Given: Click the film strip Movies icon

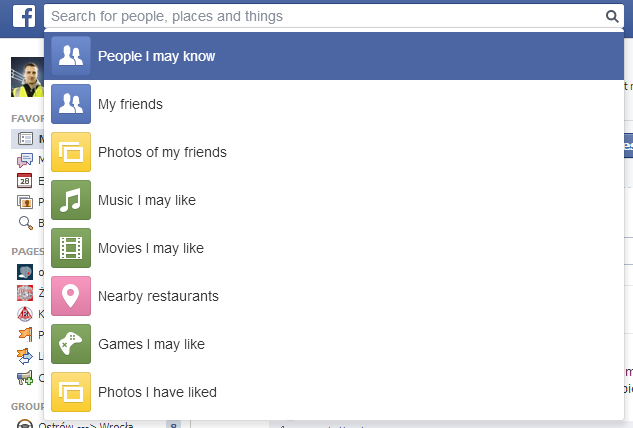Looking at the screenshot, I should [71, 248].
